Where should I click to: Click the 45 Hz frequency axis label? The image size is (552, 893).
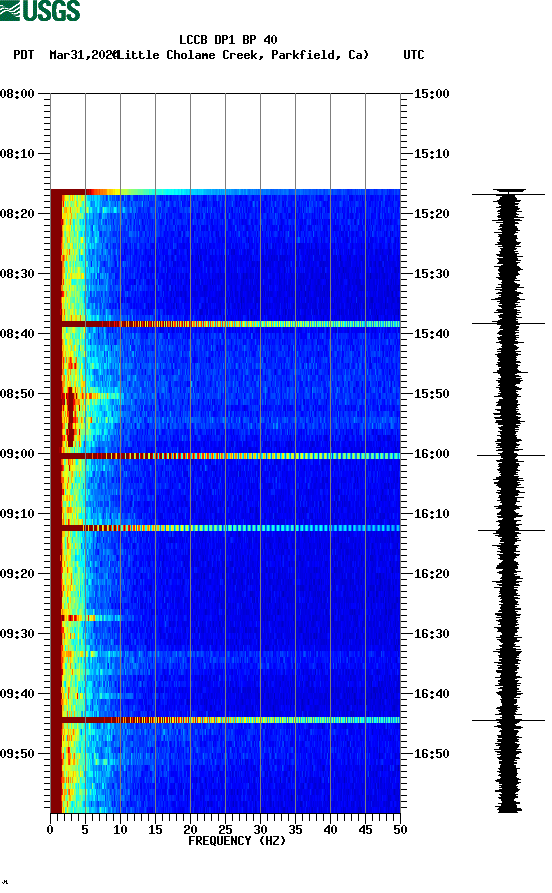pos(365,830)
